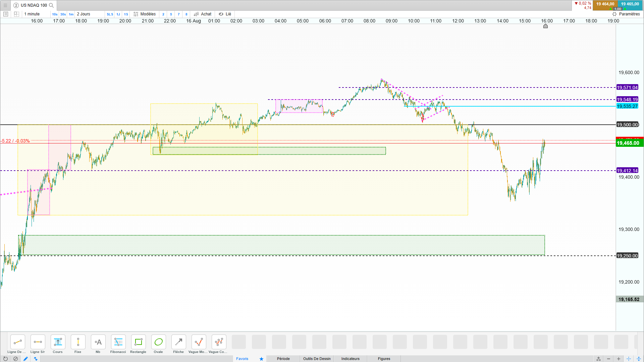Toggle the chart layout grid icon
644x362 pixels.
pyautogui.click(x=16, y=14)
